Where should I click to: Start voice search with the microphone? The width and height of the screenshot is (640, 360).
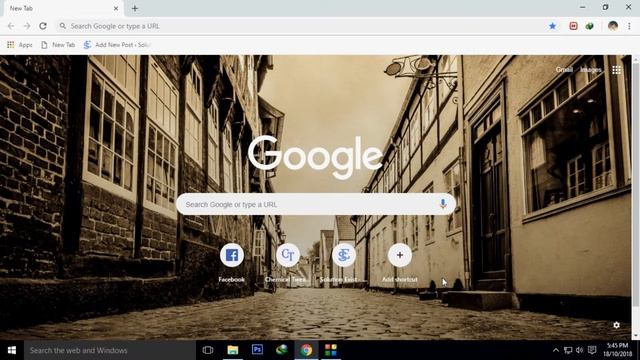coord(443,204)
